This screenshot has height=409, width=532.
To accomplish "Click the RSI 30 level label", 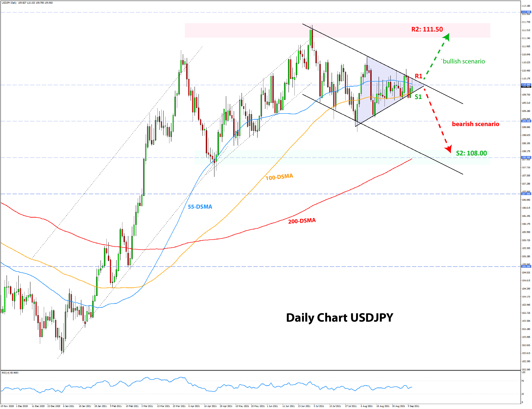I will [x=522, y=394].
